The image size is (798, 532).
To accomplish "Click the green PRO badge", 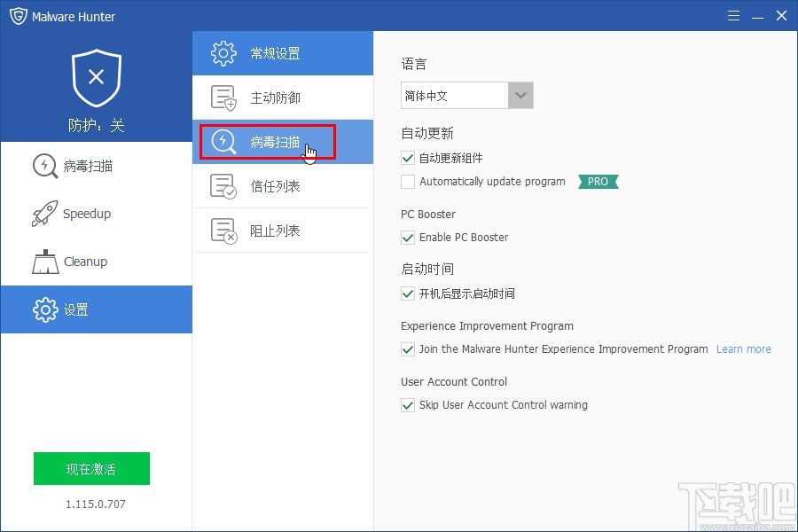I will pos(598,182).
